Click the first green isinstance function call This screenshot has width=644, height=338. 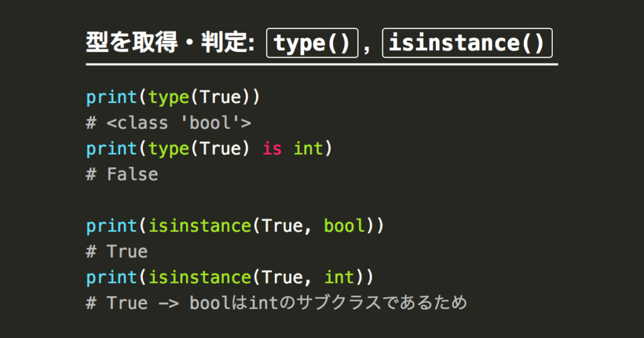click(x=199, y=226)
